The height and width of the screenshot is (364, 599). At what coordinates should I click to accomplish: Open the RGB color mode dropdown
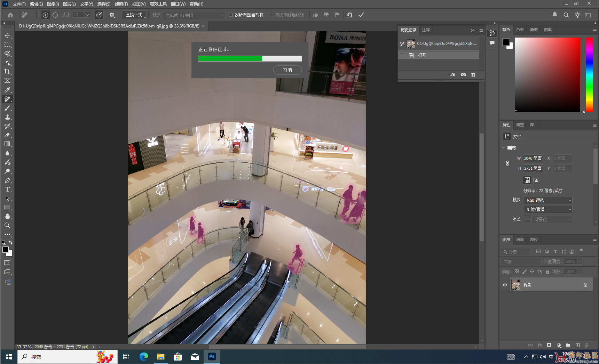pos(548,200)
